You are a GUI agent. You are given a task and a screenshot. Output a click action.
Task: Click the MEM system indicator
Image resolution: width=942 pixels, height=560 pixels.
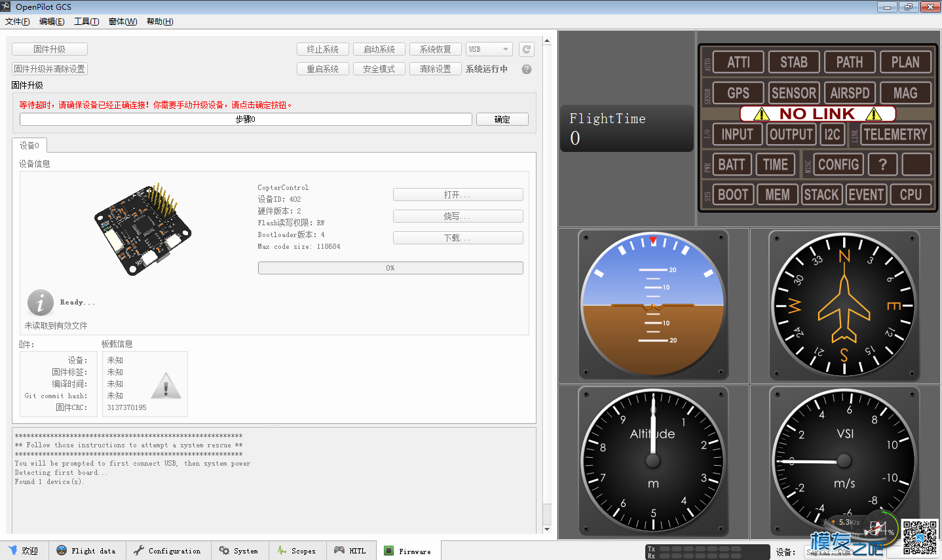[x=778, y=195]
